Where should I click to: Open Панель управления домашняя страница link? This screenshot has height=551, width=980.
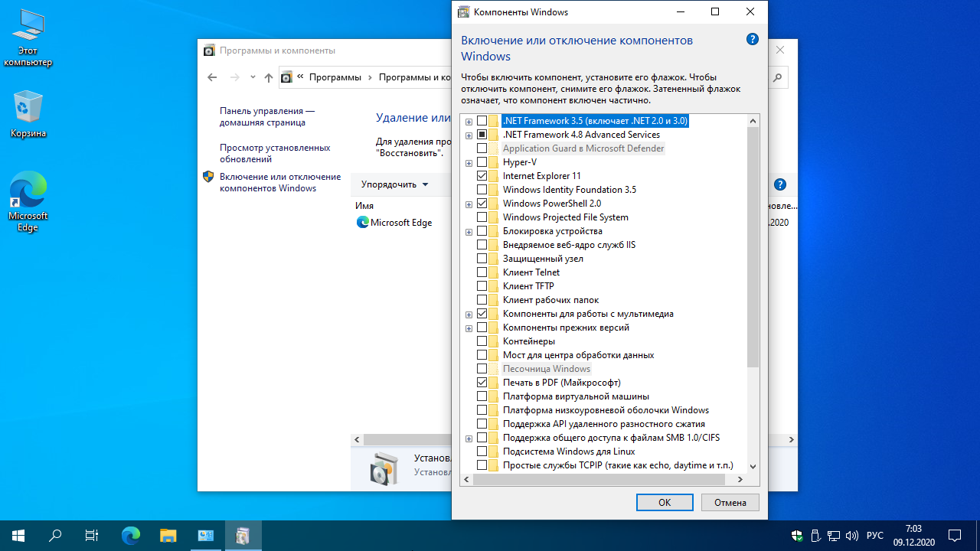(x=267, y=116)
